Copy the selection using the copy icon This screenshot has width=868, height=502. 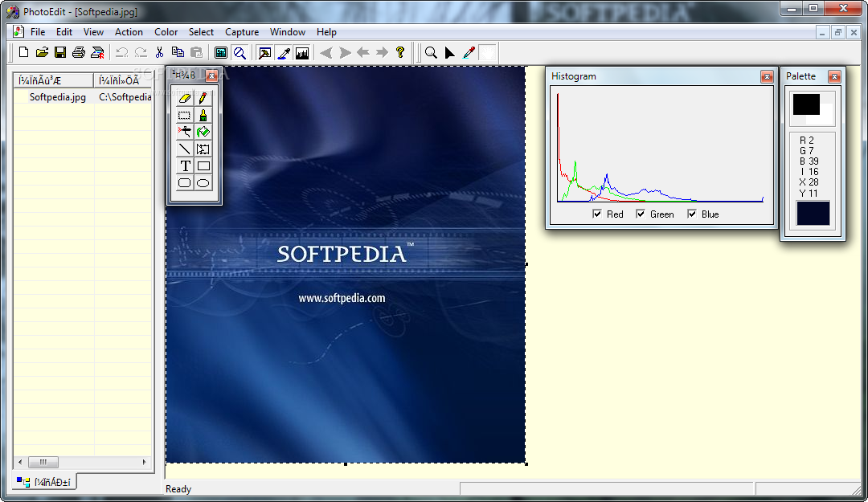[x=178, y=52]
